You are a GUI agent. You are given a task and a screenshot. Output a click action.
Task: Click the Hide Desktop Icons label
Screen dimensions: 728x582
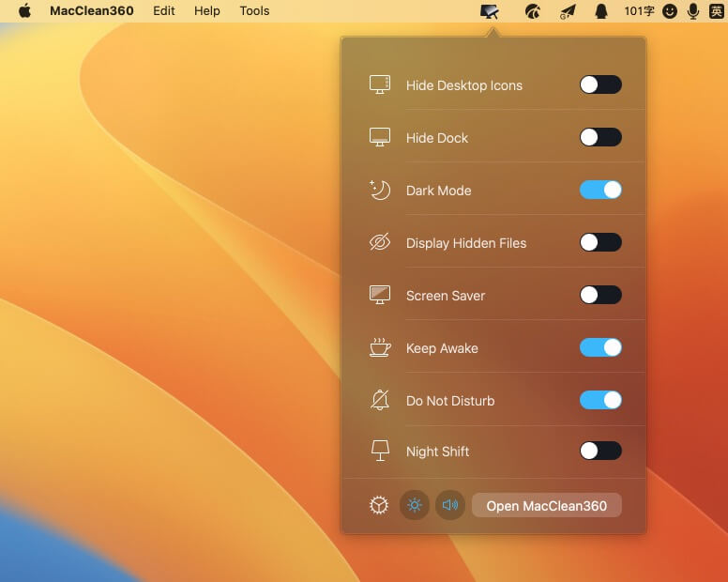(x=464, y=85)
